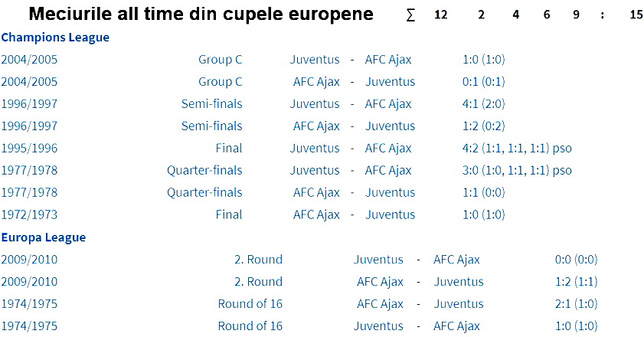Open the 1972/1973 season link
Viewport: 644px width, 337px height.
tap(29, 215)
